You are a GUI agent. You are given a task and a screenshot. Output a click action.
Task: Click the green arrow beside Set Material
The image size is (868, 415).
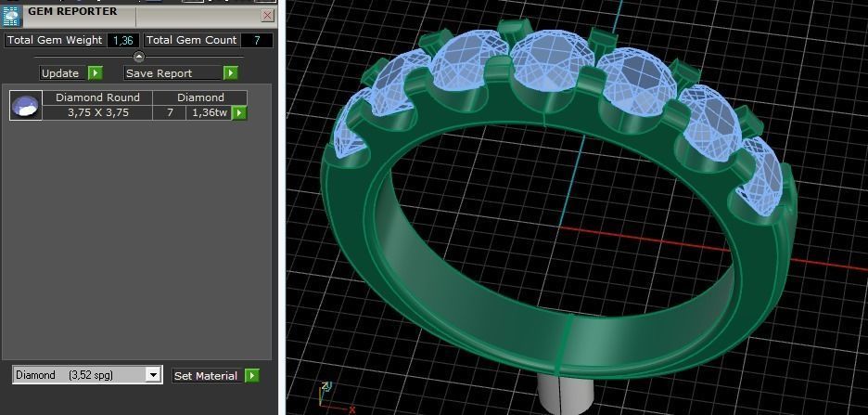[x=252, y=376]
